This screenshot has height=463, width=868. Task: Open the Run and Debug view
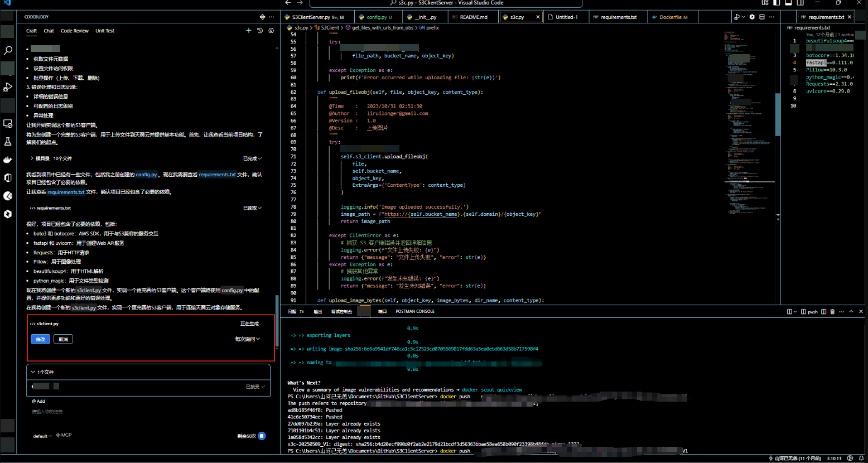(x=8, y=86)
